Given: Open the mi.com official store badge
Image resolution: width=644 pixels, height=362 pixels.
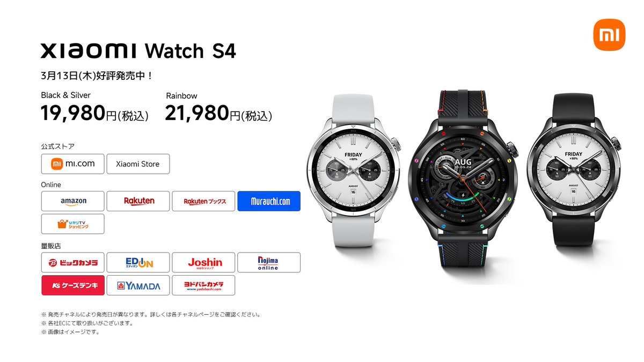Looking at the screenshot, I should 73,164.
